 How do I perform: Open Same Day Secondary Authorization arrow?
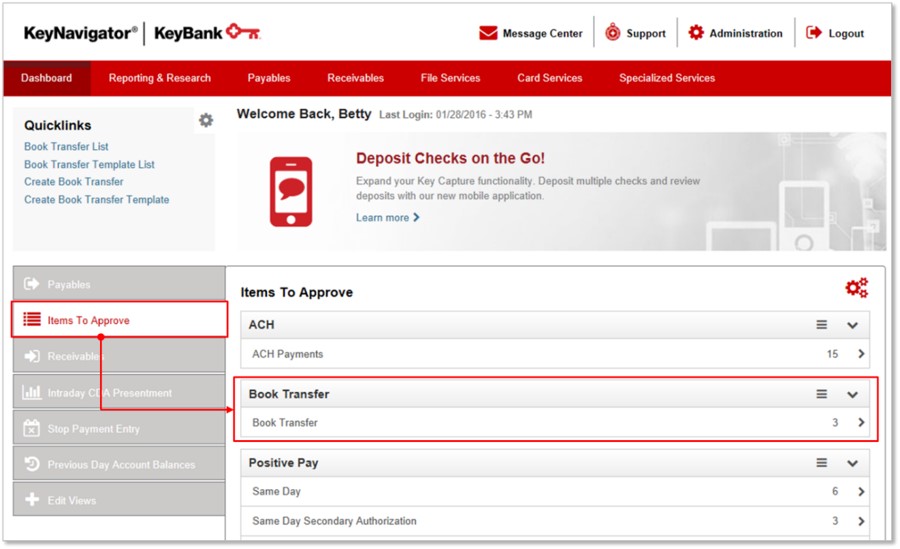(861, 521)
